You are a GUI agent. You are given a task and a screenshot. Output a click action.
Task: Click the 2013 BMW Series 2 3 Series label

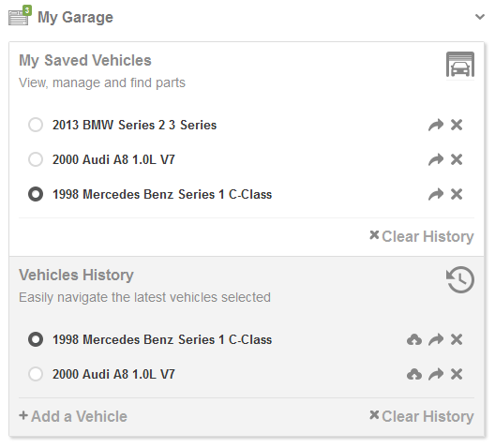tap(134, 125)
